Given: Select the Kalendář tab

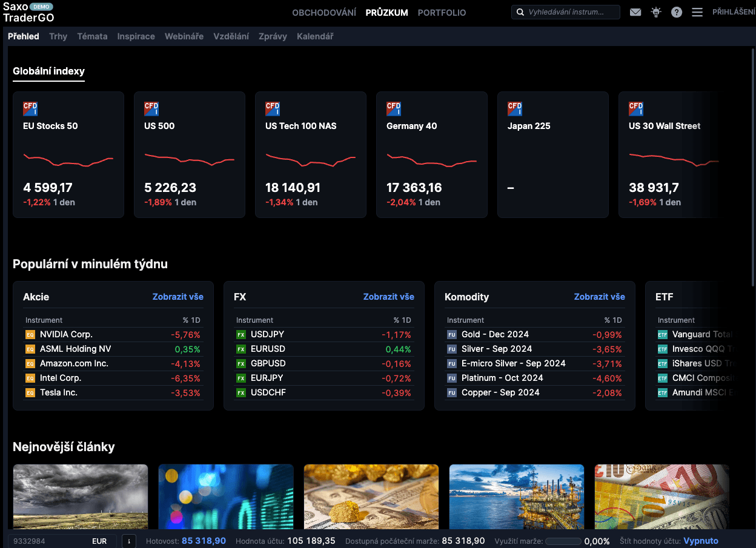Looking at the screenshot, I should pos(315,36).
